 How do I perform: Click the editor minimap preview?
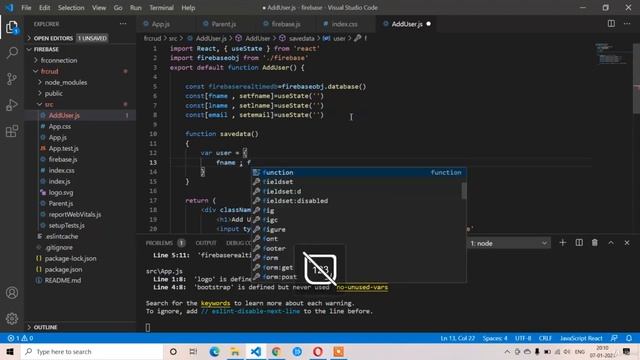[610, 53]
